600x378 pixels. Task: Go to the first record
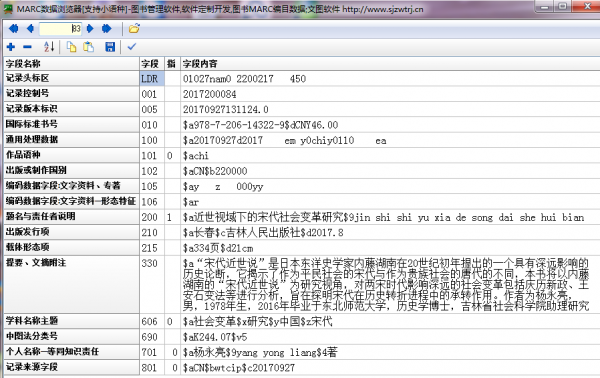(13, 28)
